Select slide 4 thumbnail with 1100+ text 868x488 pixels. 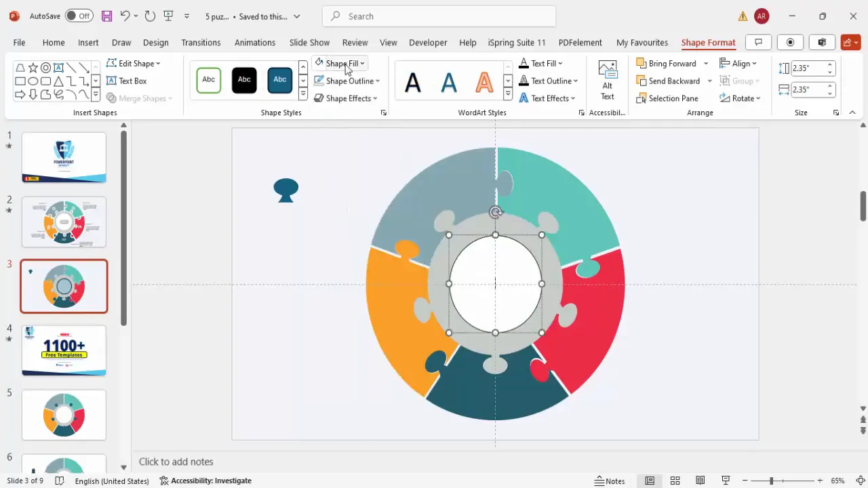[64, 350]
